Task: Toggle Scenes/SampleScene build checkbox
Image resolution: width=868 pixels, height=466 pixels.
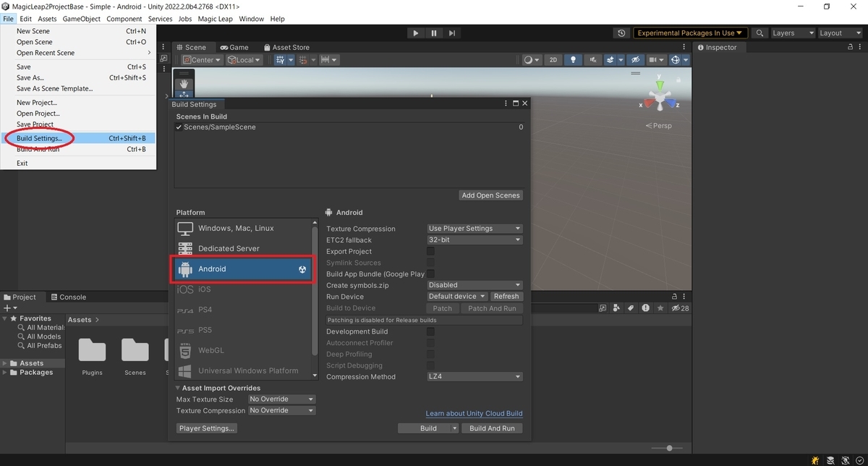Action: tap(179, 127)
